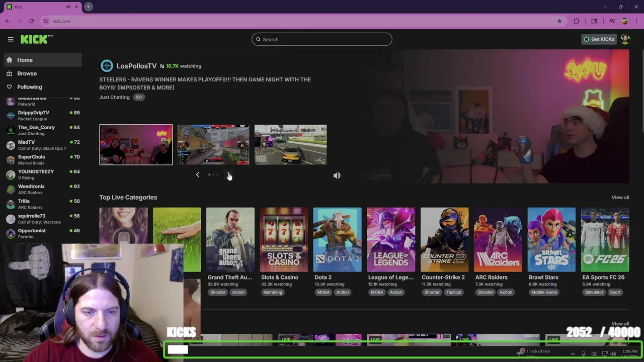View site information icon in address bar
Image resolution: width=644 pixels, height=362 pixels.
[x=46, y=21]
